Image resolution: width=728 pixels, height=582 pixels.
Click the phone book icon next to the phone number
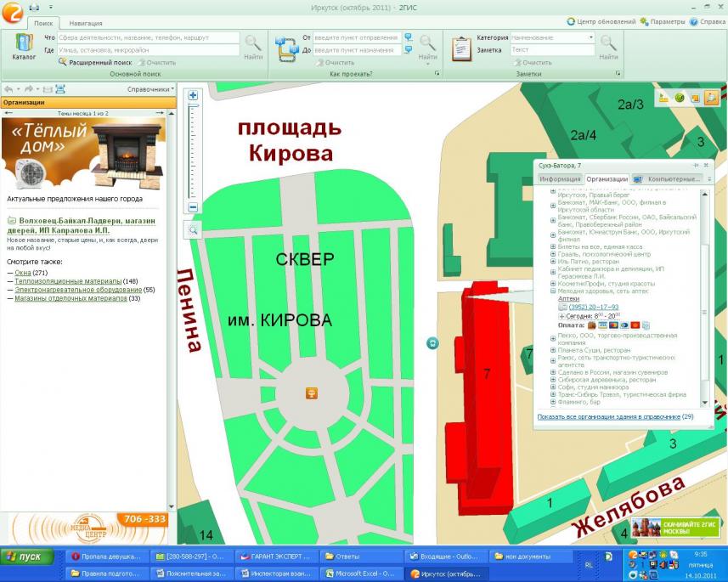(x=562, y=307)
